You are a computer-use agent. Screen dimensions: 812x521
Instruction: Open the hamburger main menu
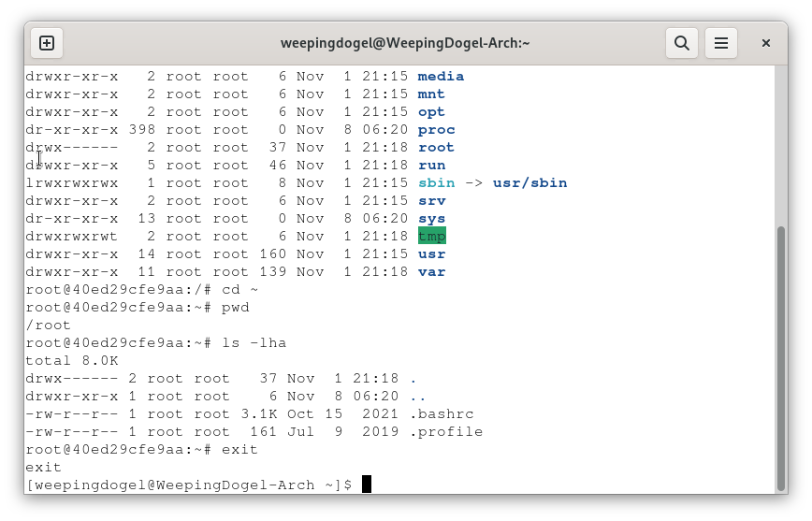coord(721,43)
